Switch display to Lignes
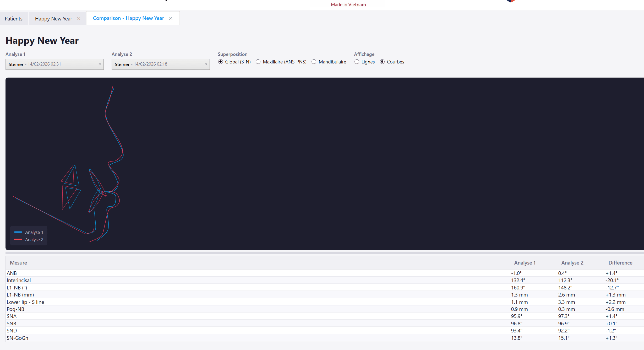This screenshot has height=350, width=644. (357, 62)
